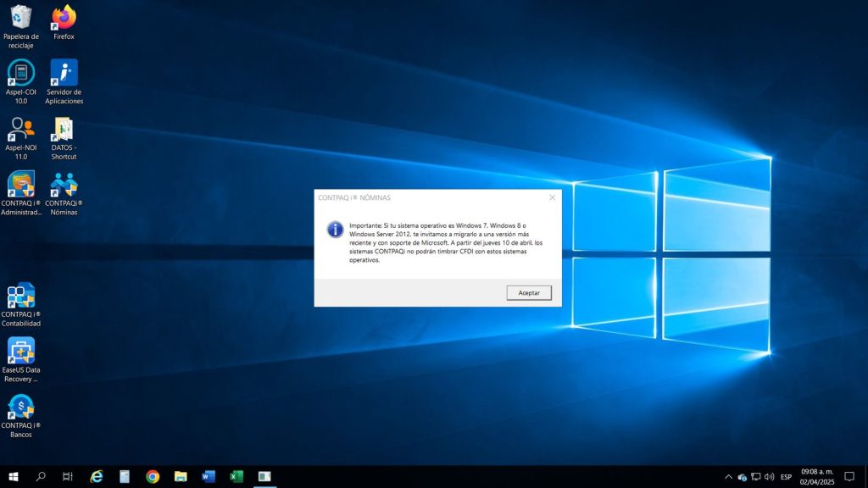Click the dialog title CONTPAQ i NÓMINAS
868x488 pixels.
(354, 197)
